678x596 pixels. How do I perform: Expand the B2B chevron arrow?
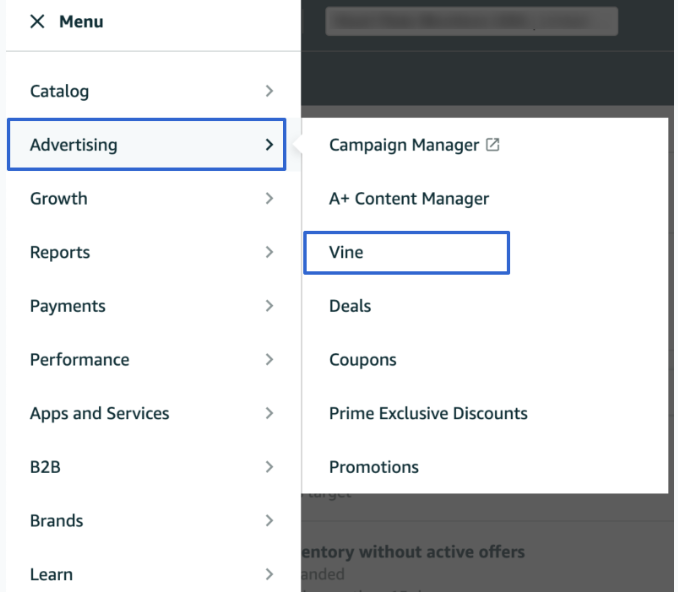(269, 467)
